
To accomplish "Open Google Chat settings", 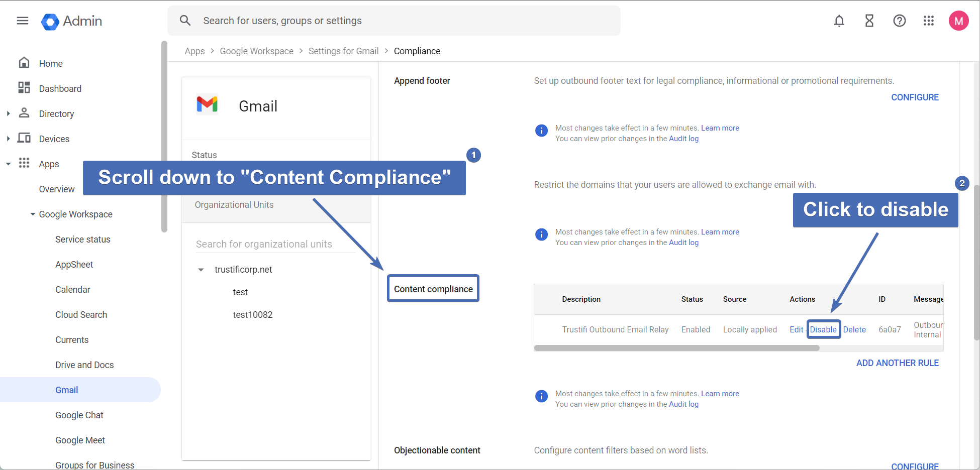I will coord(79,415).
